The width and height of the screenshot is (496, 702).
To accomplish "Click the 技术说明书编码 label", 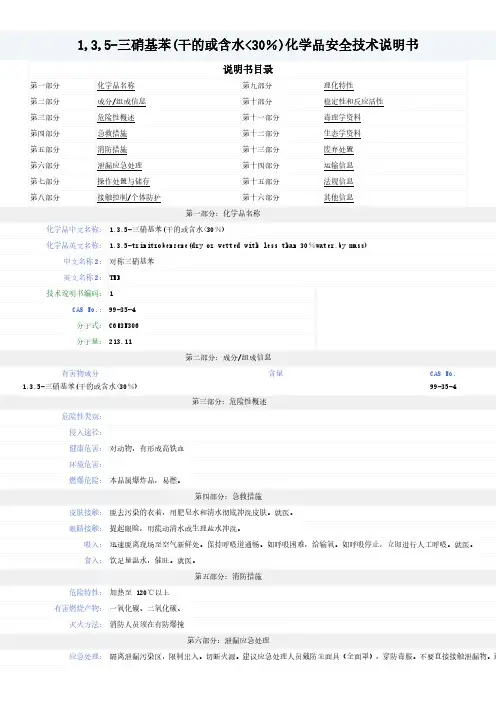I will click(74, 293).
